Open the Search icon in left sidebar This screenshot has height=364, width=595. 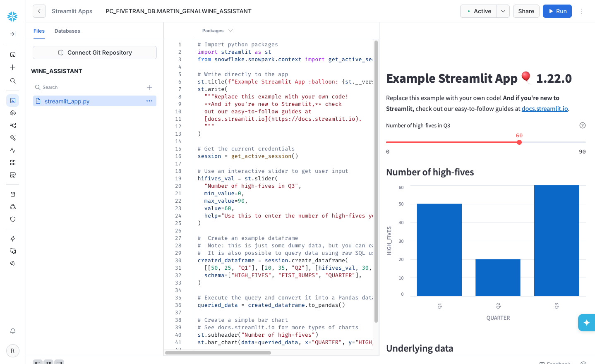tap(13, 81)
